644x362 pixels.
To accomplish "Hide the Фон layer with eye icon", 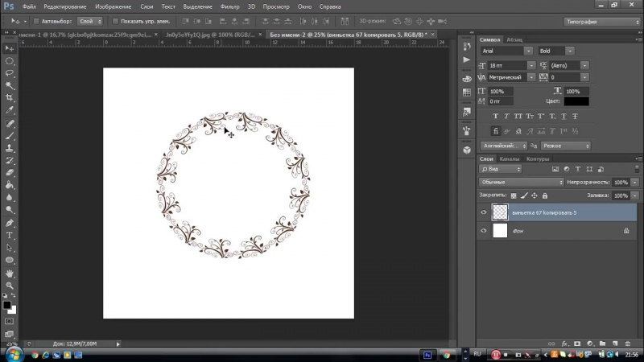I will (x=484, y=230).
